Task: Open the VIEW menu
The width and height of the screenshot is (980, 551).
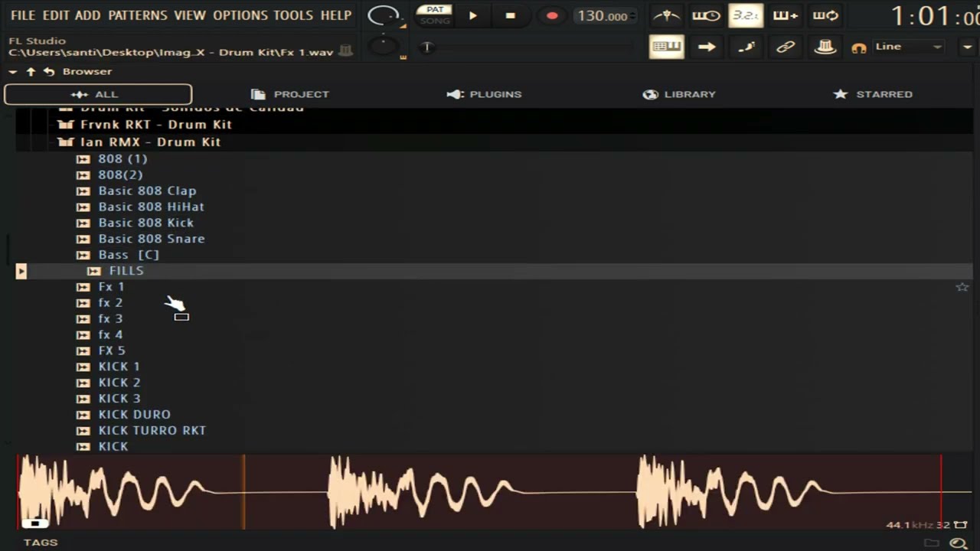Action: click(x=190, y=15)
